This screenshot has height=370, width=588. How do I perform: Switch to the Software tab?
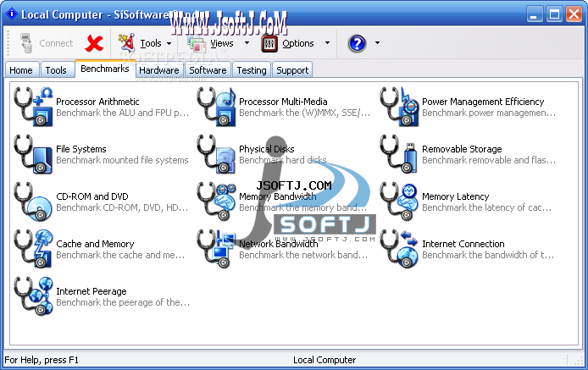coord(208,70)
